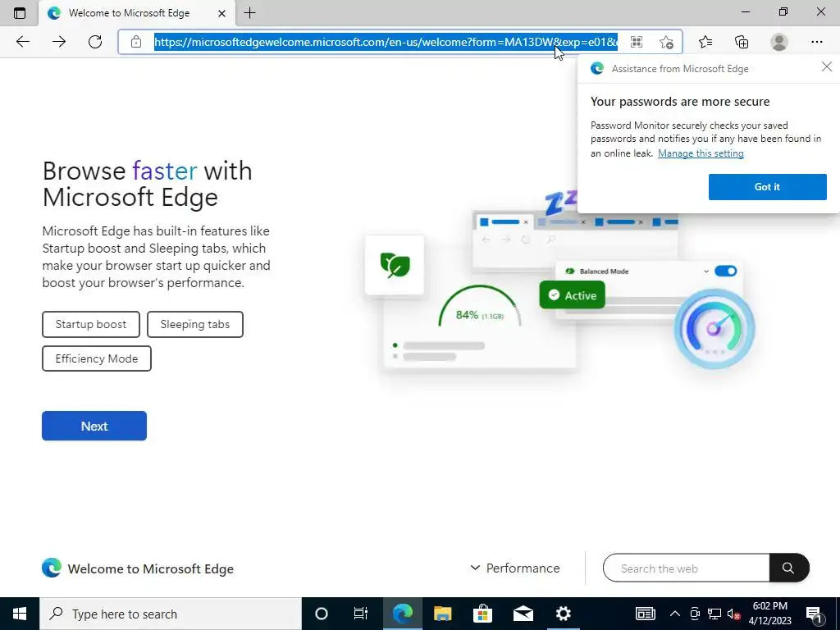Open News and interests taskbar icon
Screen dimensions: 840x630
(645, 614)
